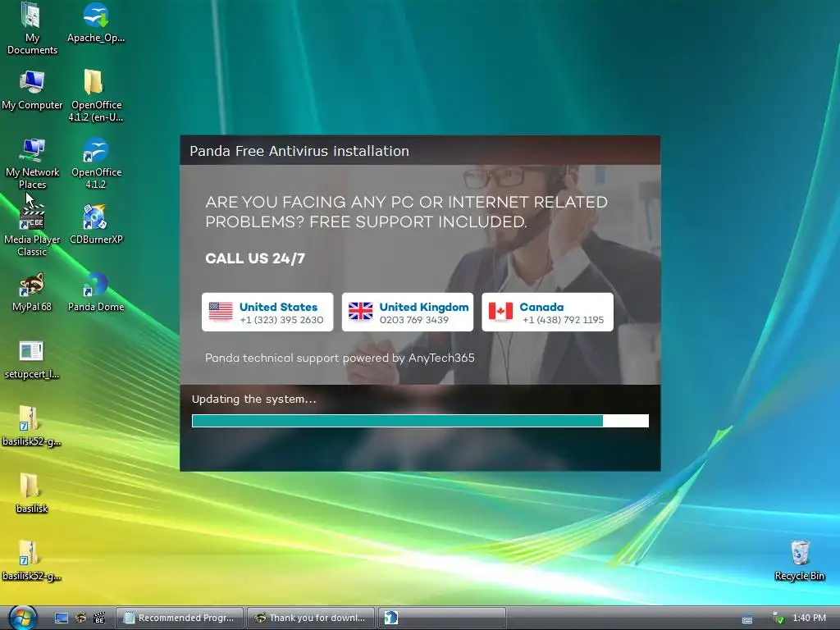Click the 'CALL US 24/7' heading

(x=255, y=258)
